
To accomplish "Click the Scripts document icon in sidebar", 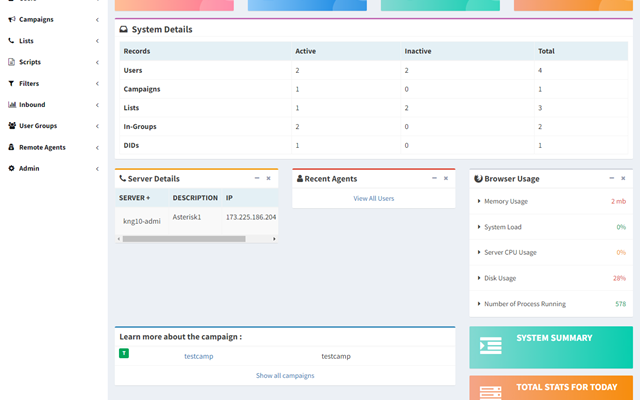I will click(11, 62).
